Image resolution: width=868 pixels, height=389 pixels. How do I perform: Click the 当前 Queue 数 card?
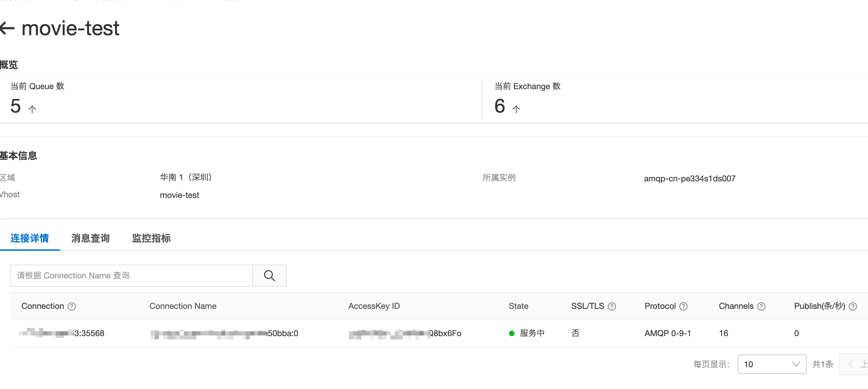240,99
